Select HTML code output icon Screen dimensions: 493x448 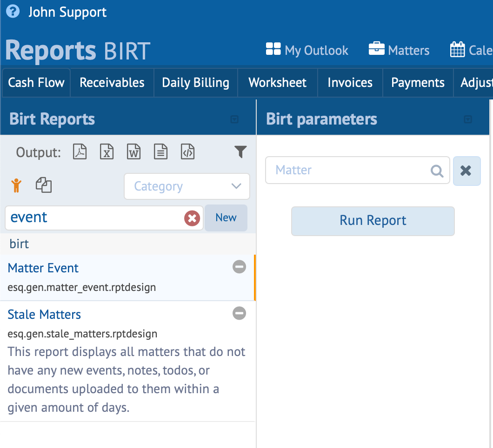(x=188, y=152)
